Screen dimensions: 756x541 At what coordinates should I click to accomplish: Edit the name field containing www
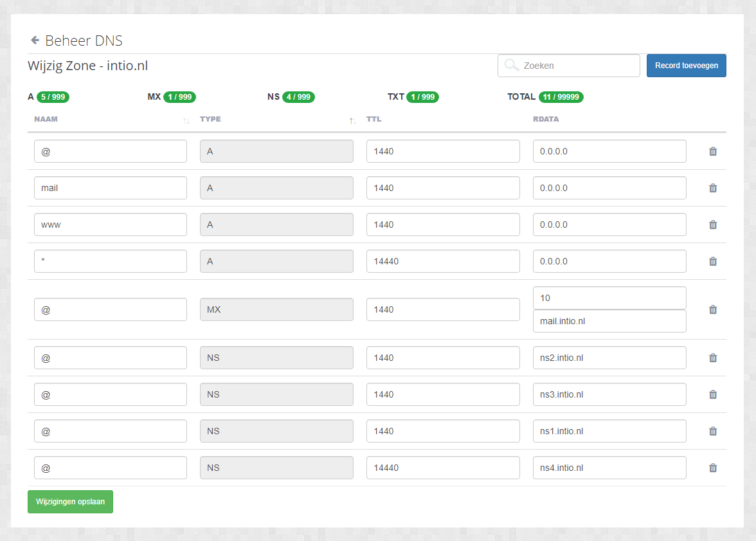click(111, 225)
